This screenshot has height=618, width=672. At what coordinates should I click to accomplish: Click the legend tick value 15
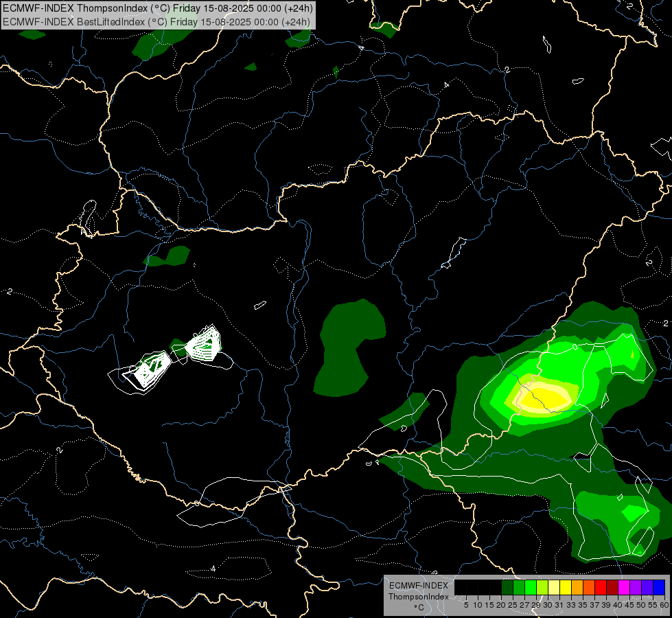point(489,605)
